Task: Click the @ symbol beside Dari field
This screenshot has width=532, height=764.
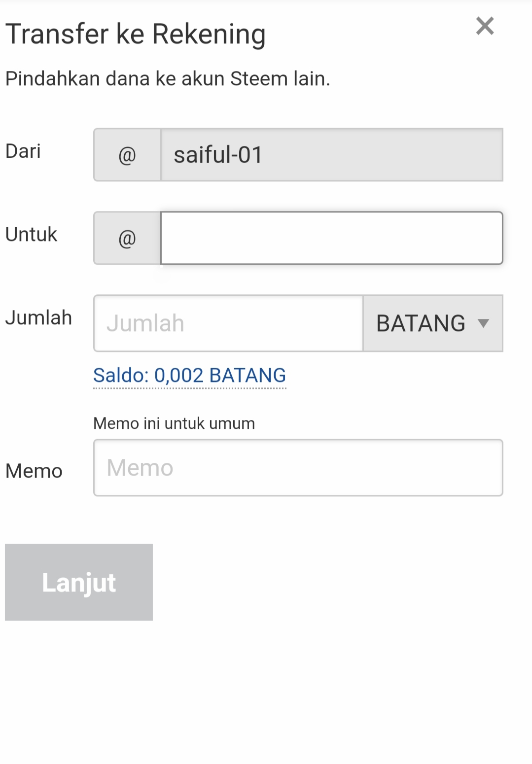Action: coord(127,155)
